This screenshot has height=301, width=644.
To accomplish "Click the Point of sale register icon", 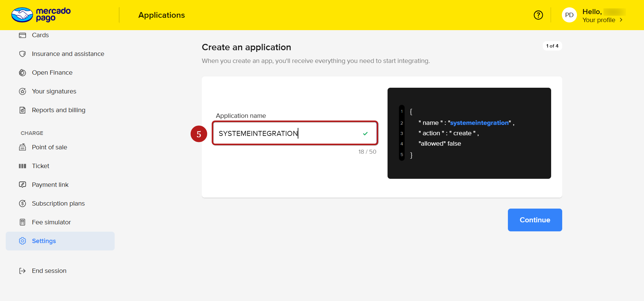I will tap(22, 147).
